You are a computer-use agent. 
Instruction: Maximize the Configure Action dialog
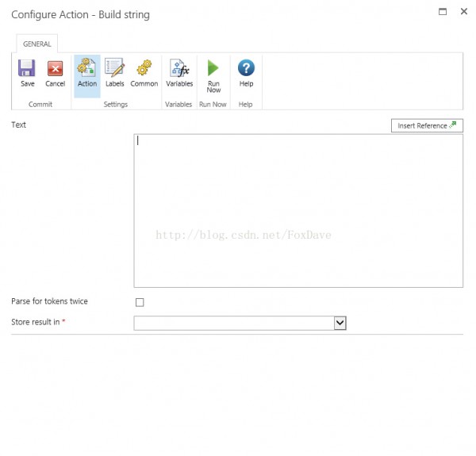[x=443, y=12]
